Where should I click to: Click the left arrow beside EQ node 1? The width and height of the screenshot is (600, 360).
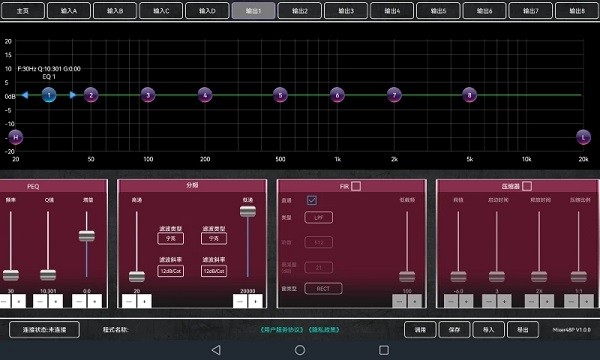pyautogui.click(x=25, y=95)
